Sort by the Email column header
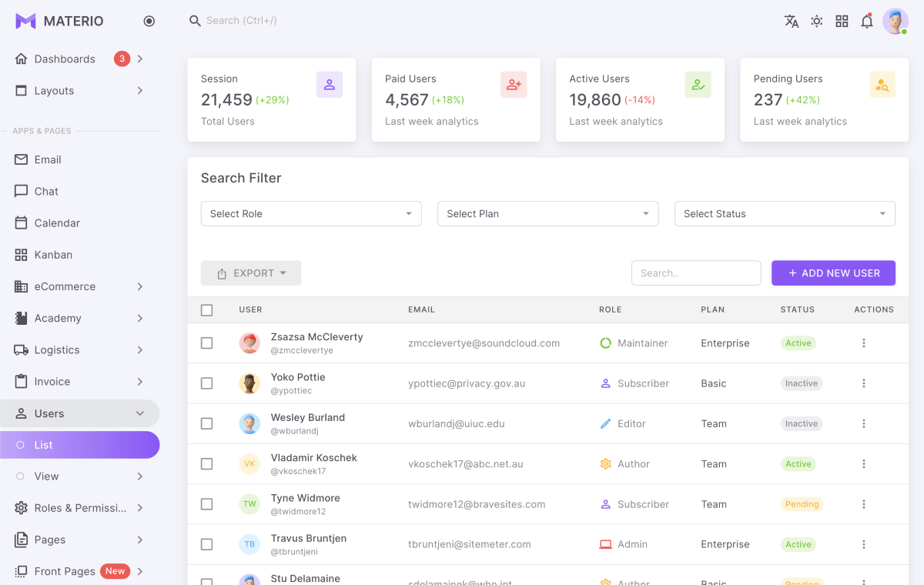 click(421, 309)
